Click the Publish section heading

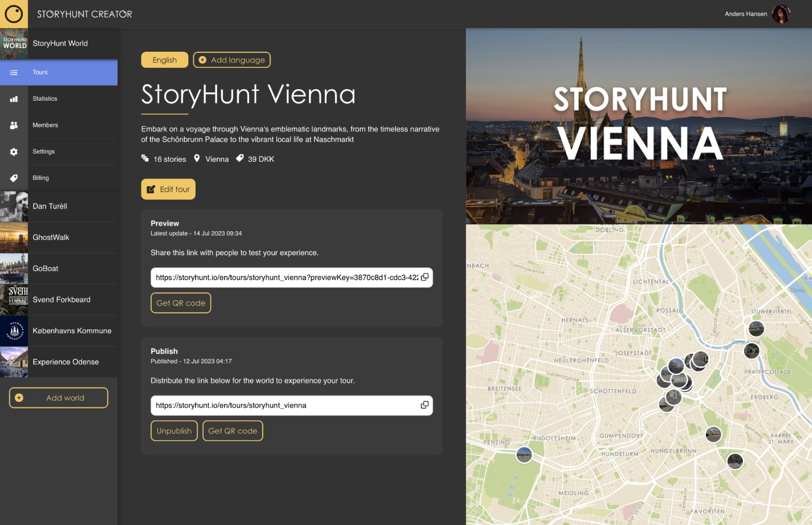164,351
